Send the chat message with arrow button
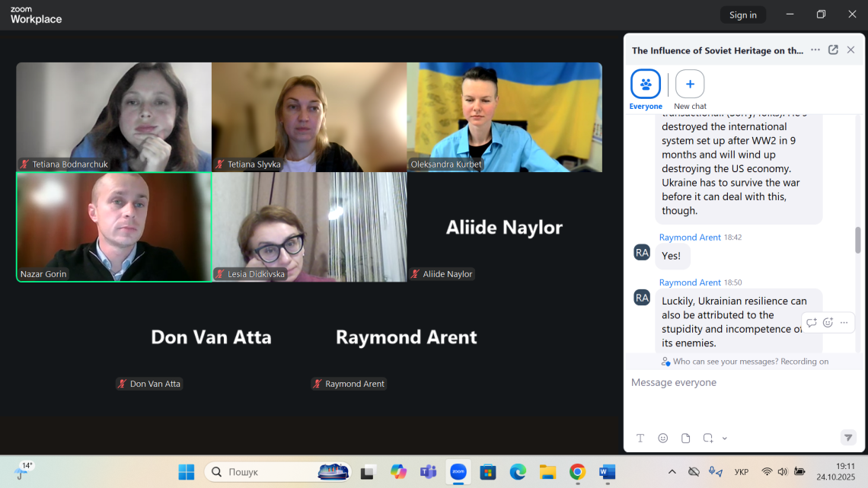The image size is (868, 488). point(847,437)
